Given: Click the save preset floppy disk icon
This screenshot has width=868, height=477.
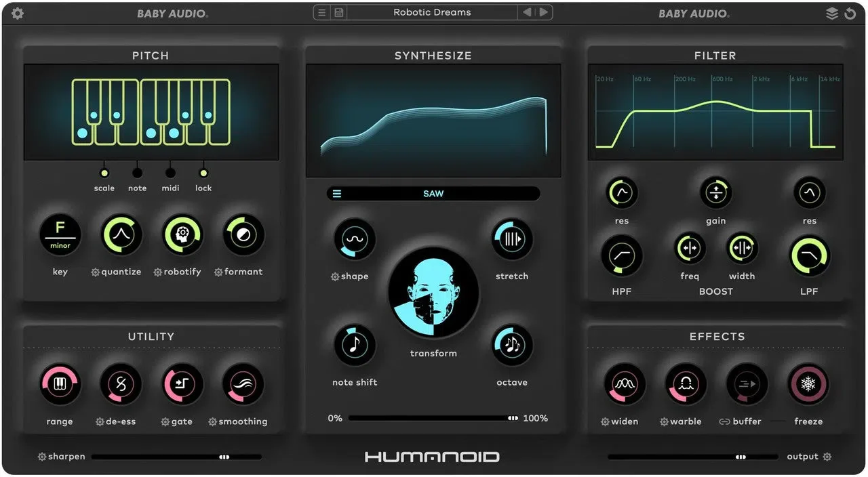Looking at the screenshot, I should 338,13.
